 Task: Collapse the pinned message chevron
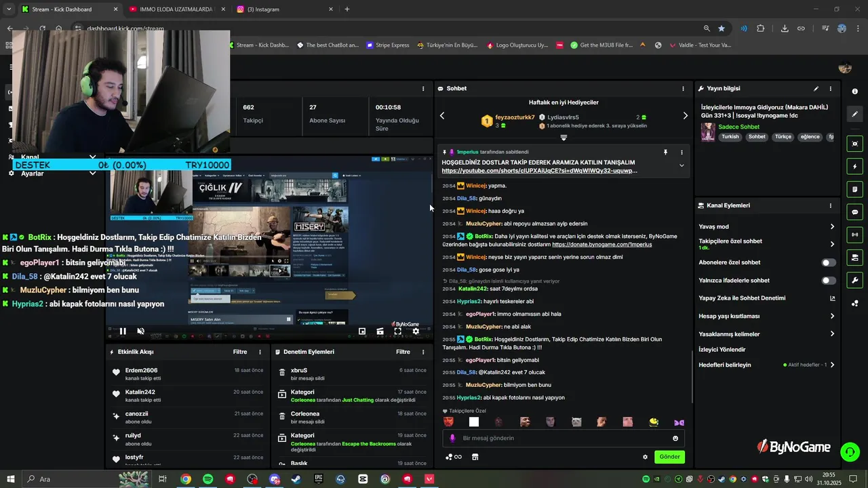click(x=682, y=165)
